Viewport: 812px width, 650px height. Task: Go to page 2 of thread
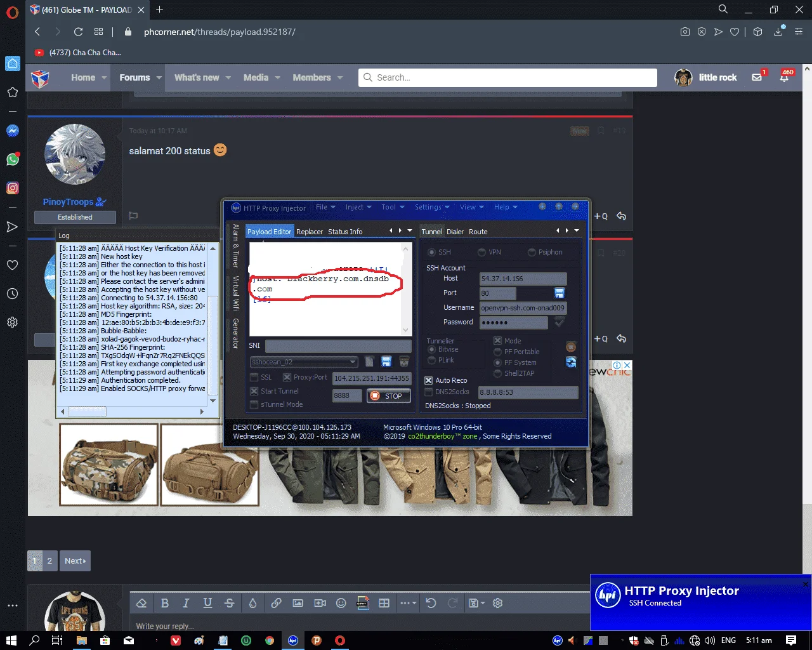point(49,560)
